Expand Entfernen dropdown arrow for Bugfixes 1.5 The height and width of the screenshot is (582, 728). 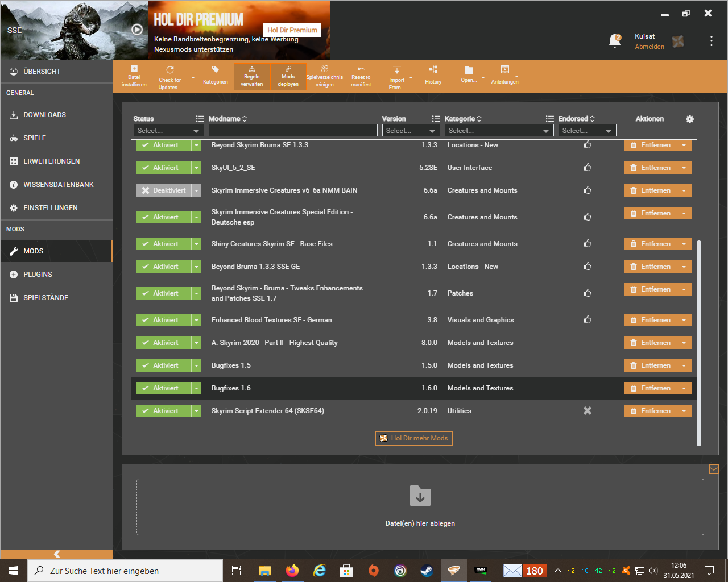coord(684,365)
